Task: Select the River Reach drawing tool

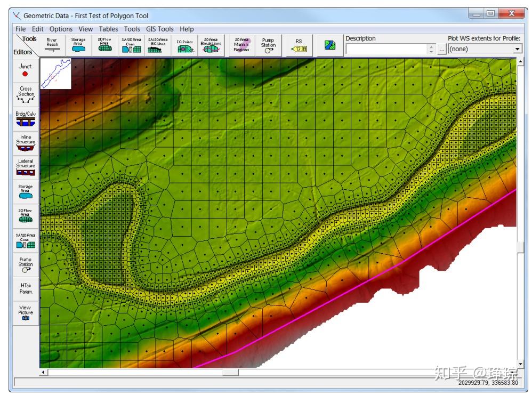Action: click(x=52, y=45)
